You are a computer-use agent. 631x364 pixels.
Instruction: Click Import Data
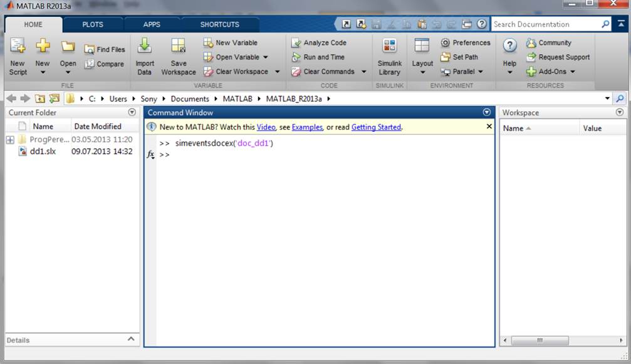click(145, 57)
